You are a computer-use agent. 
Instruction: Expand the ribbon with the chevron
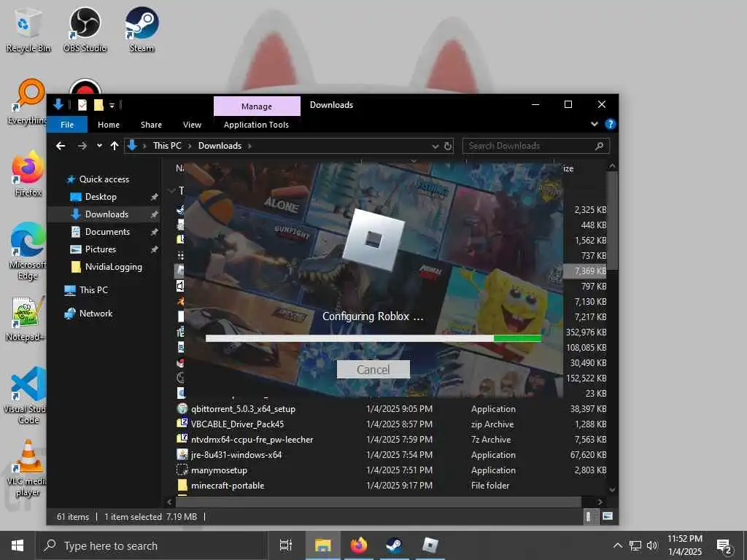(594, 124)
